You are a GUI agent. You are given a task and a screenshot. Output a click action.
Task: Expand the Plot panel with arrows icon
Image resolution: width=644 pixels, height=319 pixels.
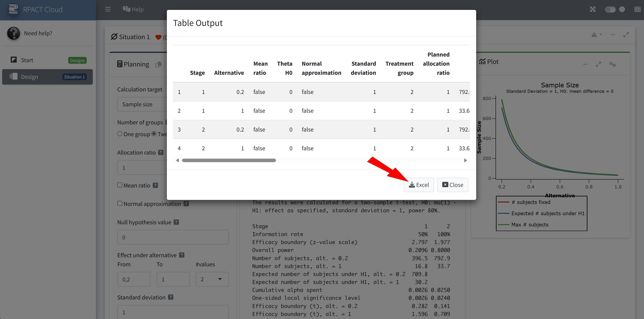(x=598, y=64)
